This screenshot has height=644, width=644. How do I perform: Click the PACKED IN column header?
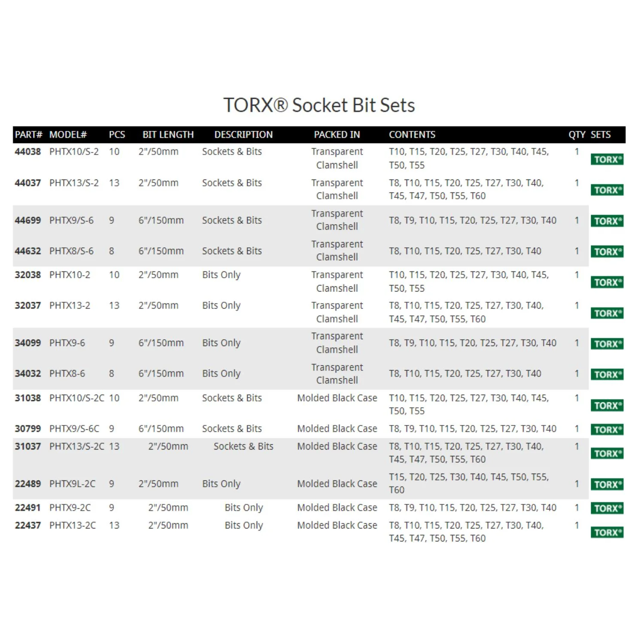337,134
